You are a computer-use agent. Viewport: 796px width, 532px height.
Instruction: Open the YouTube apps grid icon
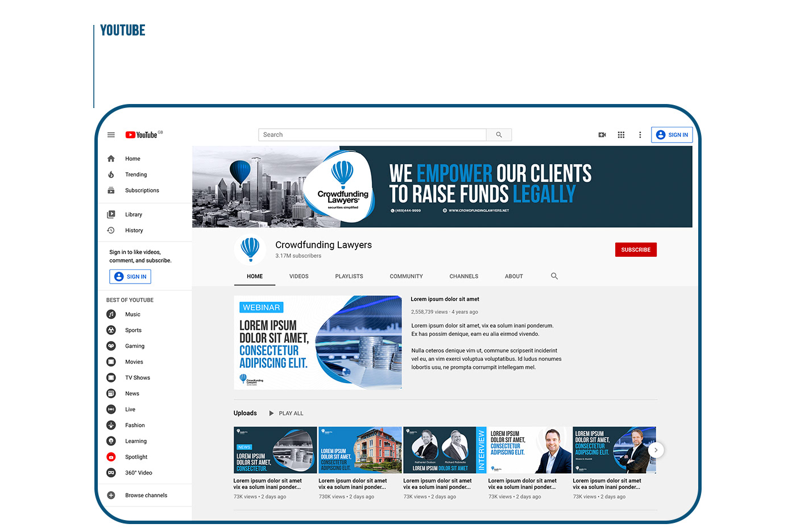click(x=621, y=135)
